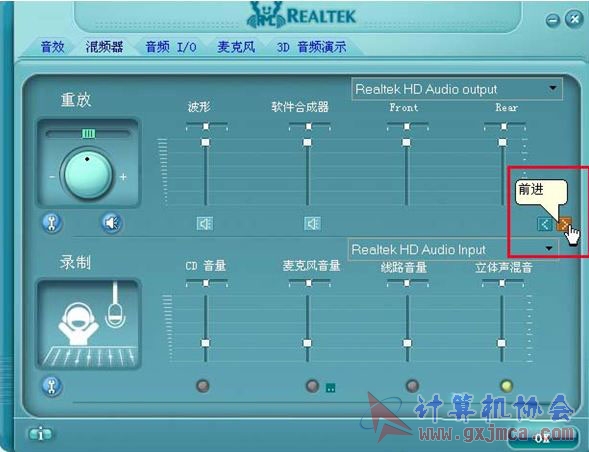The height and width of the screenshot is (452, 589).
Task: Open the 音频 I/O tab
Action: [171, 47]
